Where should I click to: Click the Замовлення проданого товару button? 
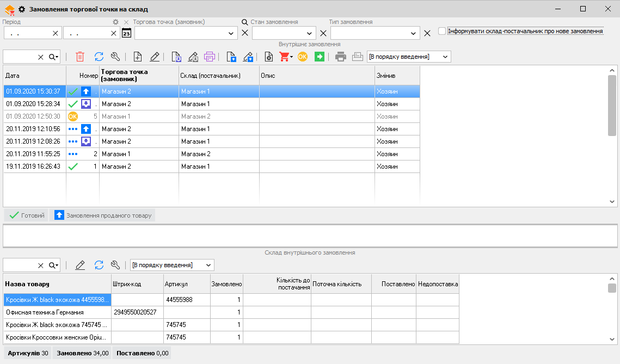[102, 215]
